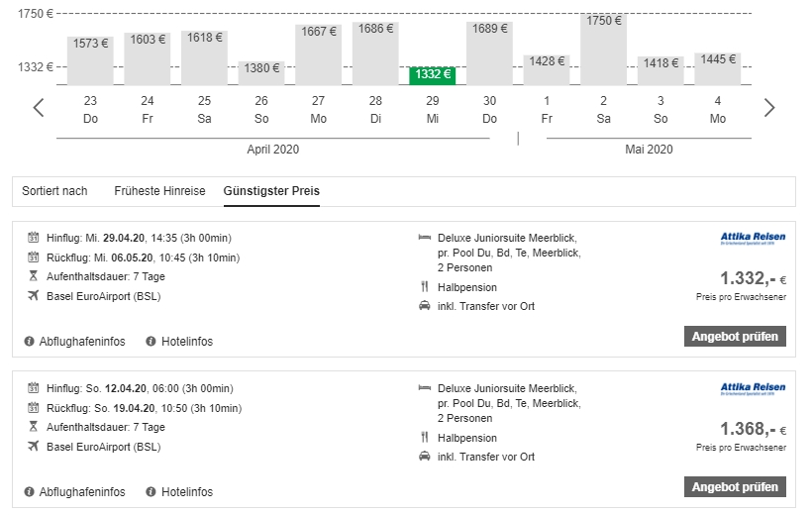Click info icon beside second Hotelinfos

point(151,492)
